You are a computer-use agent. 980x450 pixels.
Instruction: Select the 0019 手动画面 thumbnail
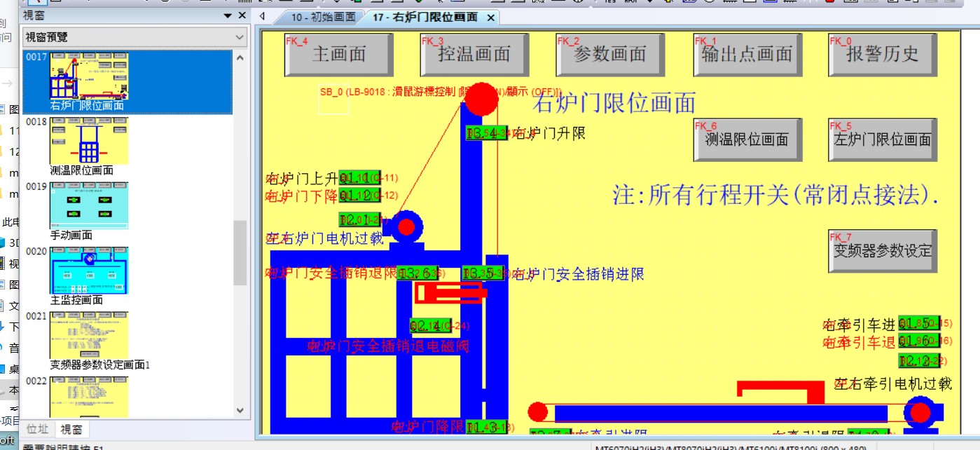pyautogui.click(x=89, y=205)
